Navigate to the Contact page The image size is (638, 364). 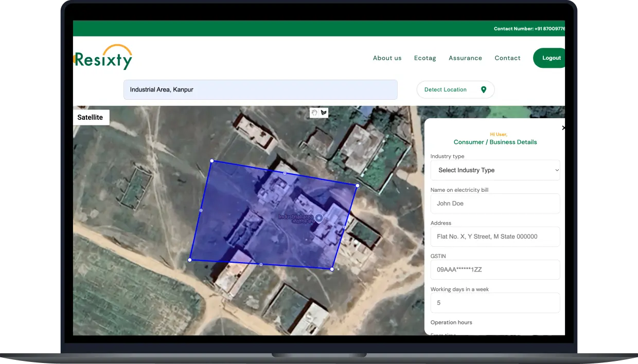coord(507,58)
